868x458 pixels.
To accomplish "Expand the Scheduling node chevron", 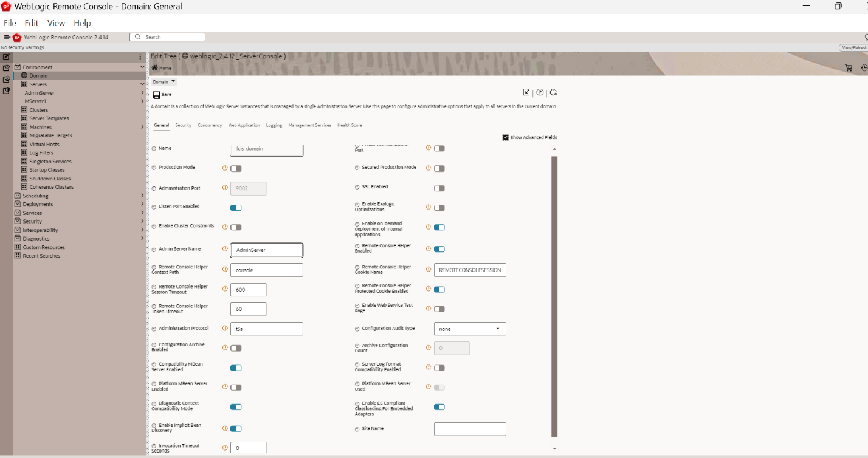I will (142, 196).
